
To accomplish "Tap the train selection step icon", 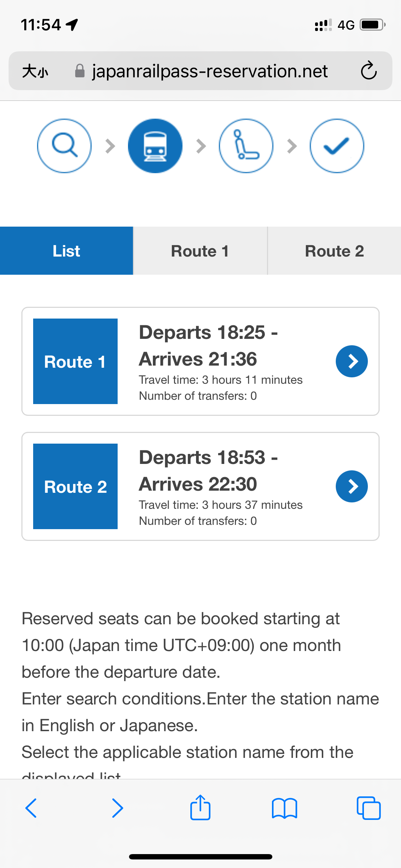I will [x=155, y=146].
